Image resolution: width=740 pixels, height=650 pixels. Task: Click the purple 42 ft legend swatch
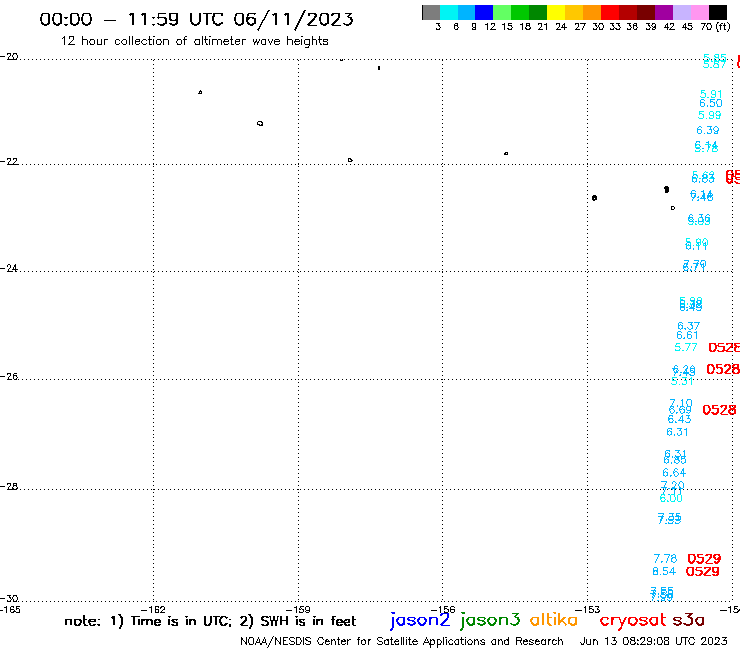(664, 12)
